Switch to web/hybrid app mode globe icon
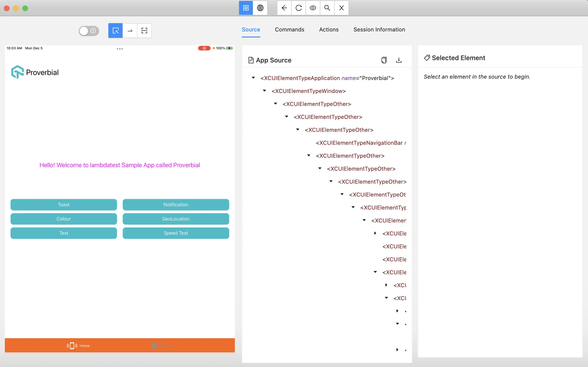The image size is (588, 367). click(x=260, y=8)
